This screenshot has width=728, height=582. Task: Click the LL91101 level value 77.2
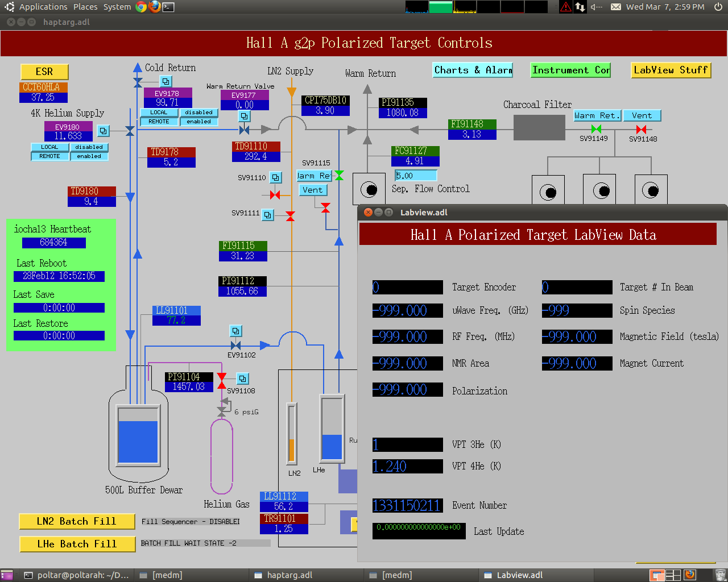click(176, 320)
